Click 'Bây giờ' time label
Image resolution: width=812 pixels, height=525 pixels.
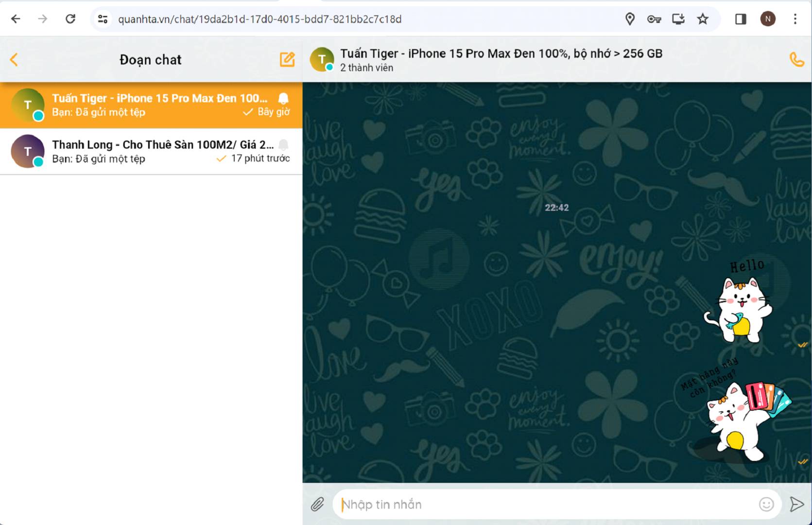[274, 112]
